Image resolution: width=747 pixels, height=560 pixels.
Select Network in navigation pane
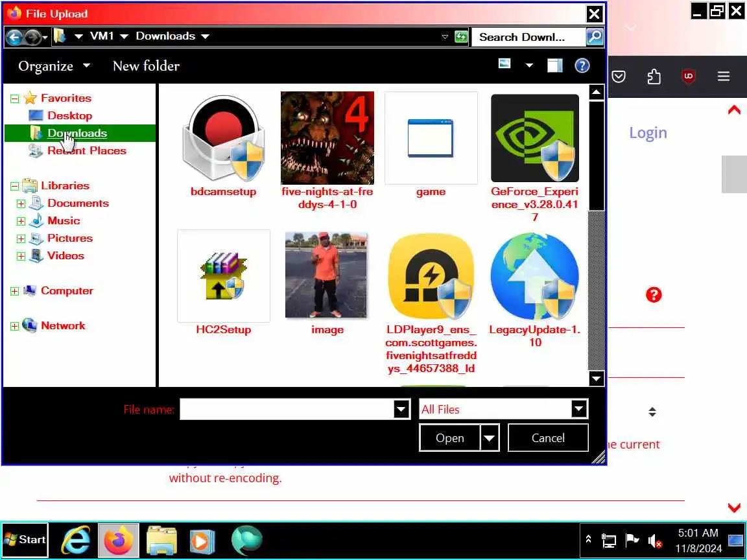tap(63, 325)
